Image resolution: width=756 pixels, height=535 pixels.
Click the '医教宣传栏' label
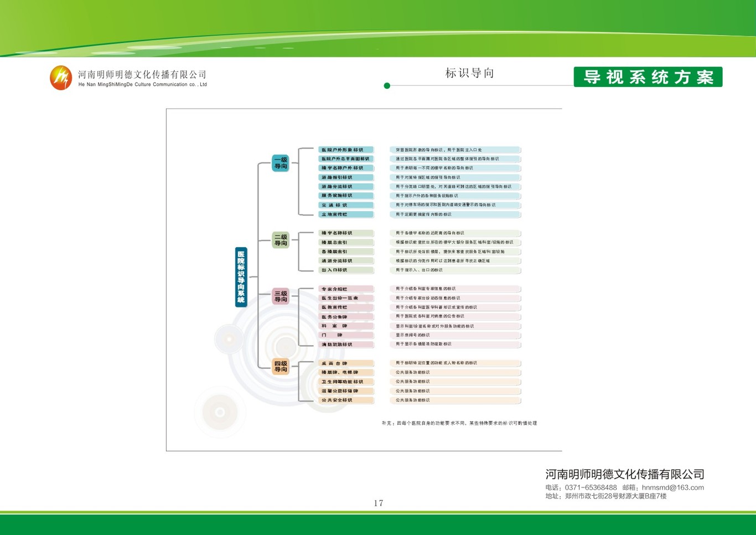point(346,307)
